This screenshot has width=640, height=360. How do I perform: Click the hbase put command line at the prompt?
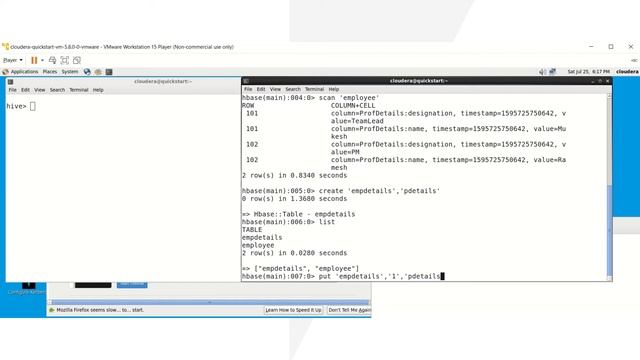point(343,276)
